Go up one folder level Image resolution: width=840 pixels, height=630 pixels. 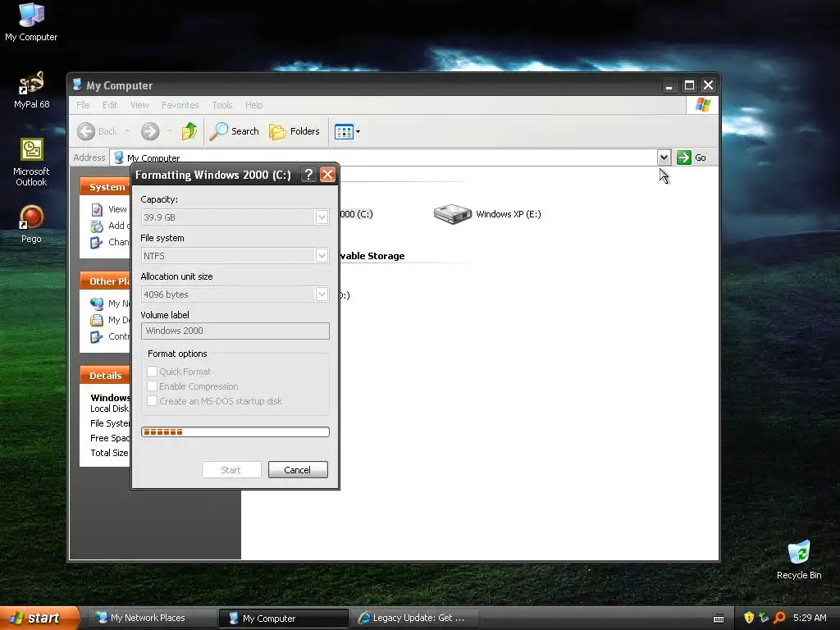(189, 131)
